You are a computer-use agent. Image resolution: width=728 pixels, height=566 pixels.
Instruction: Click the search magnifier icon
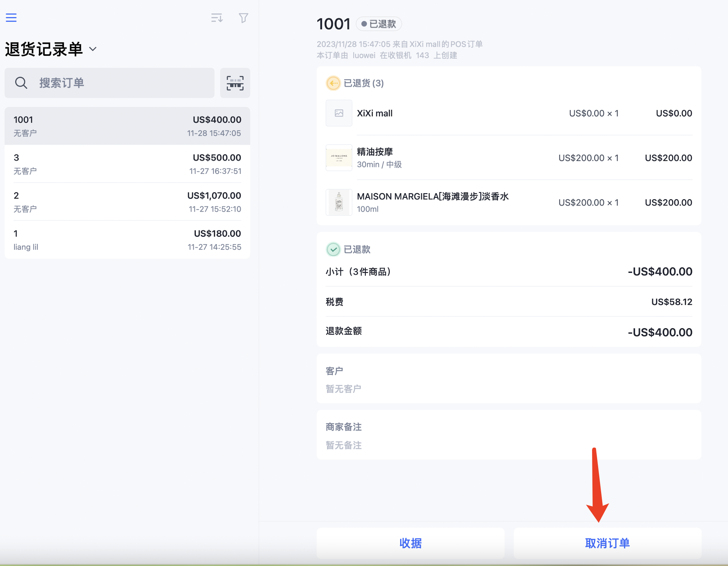point(21,83)
